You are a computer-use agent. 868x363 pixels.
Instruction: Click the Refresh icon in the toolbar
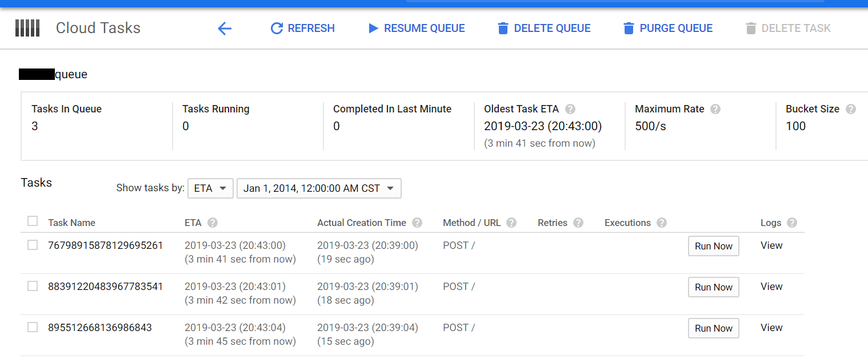point(277,28)
